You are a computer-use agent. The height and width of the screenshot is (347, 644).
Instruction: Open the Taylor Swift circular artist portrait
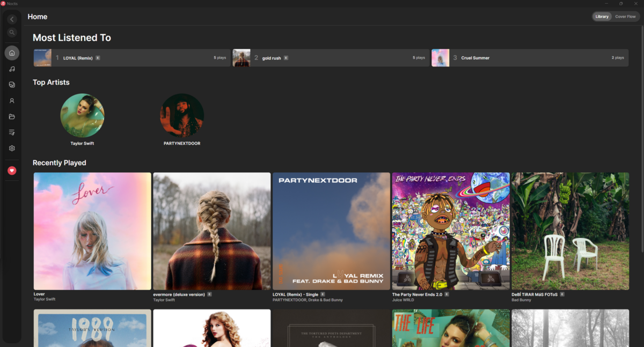coord(82,115)
